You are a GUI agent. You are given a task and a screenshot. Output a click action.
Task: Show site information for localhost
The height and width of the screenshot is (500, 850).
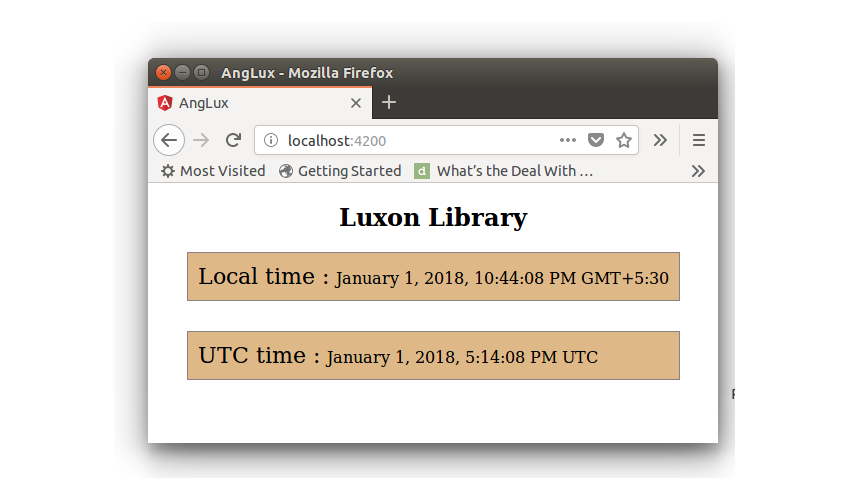pyautogui.click(x=271, y=140)
